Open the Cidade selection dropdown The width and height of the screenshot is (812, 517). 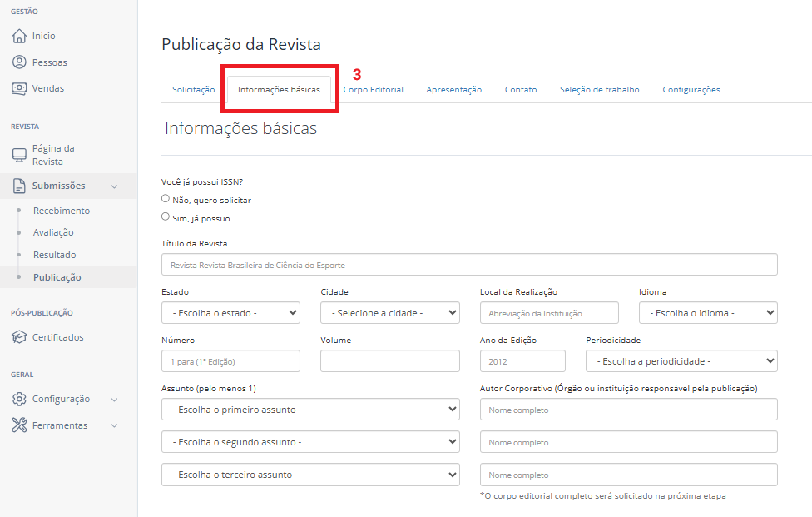click(x=390, y=313)
